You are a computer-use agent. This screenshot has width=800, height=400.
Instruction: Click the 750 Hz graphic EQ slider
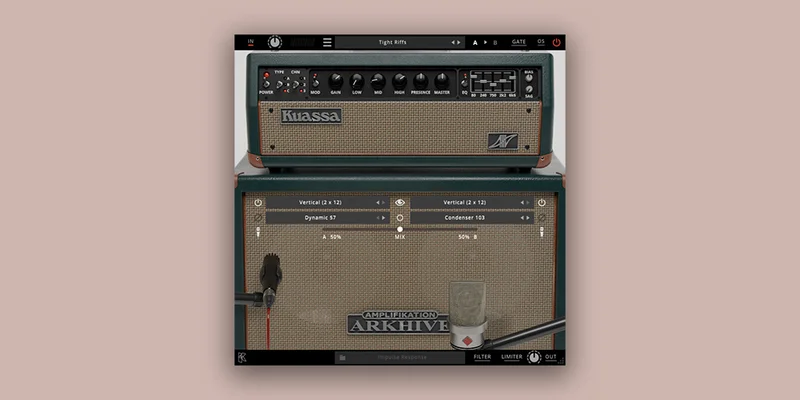pos(493,85)
